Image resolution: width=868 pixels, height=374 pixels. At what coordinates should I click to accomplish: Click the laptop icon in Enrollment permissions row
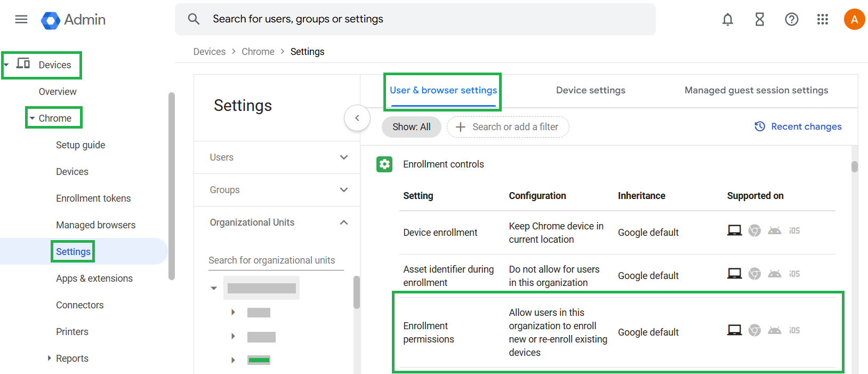pyautogui.click(x=735, y=330)
